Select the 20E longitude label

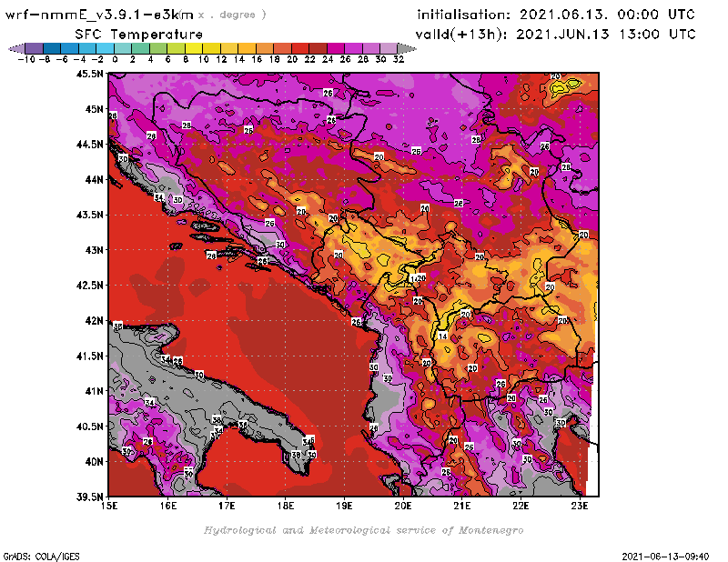403,506
